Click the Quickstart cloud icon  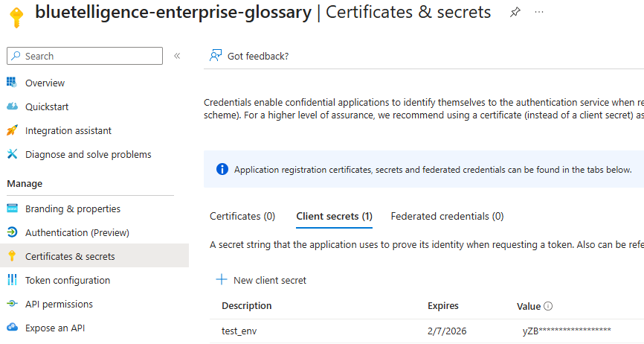pos(12,106)
